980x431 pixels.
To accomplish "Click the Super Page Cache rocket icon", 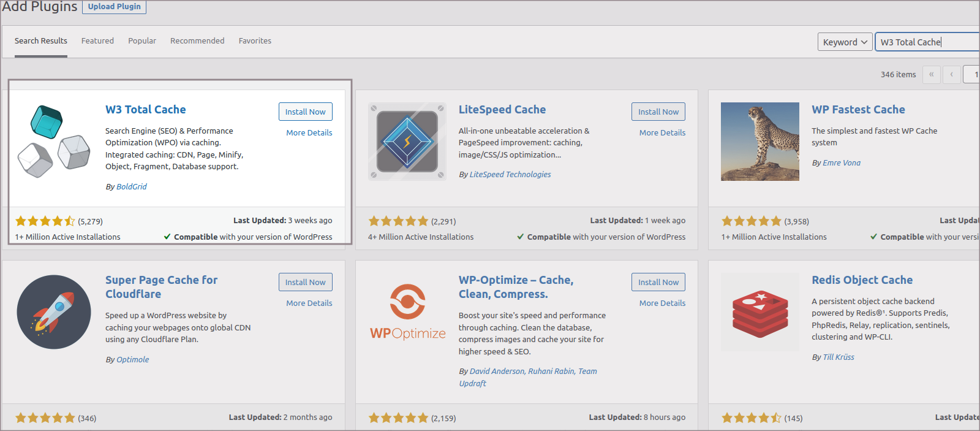I will 54,312.
